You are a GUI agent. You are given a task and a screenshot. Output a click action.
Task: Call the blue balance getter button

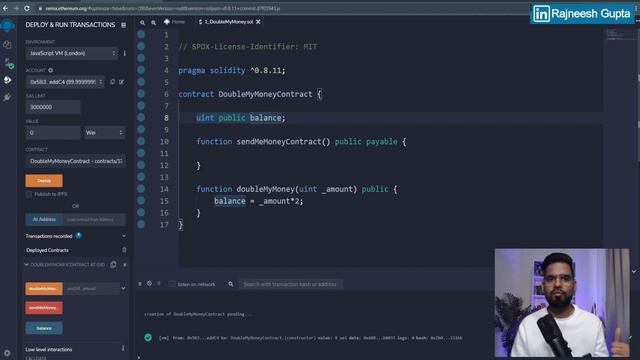click(44, 328)
